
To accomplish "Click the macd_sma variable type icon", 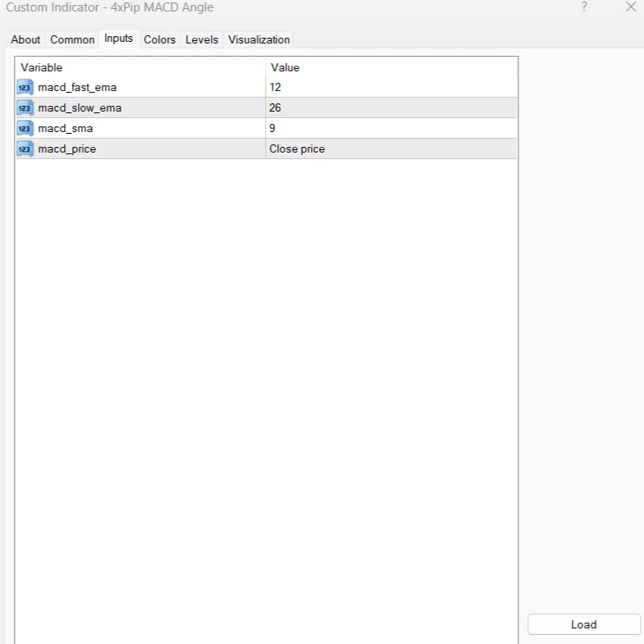I will coord(25,128).
